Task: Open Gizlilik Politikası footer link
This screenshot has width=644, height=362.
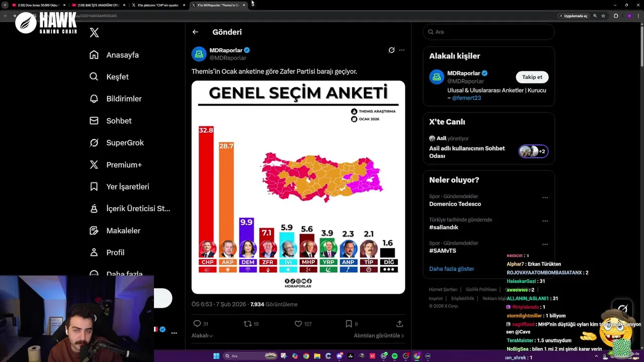Action: (481, 290)
